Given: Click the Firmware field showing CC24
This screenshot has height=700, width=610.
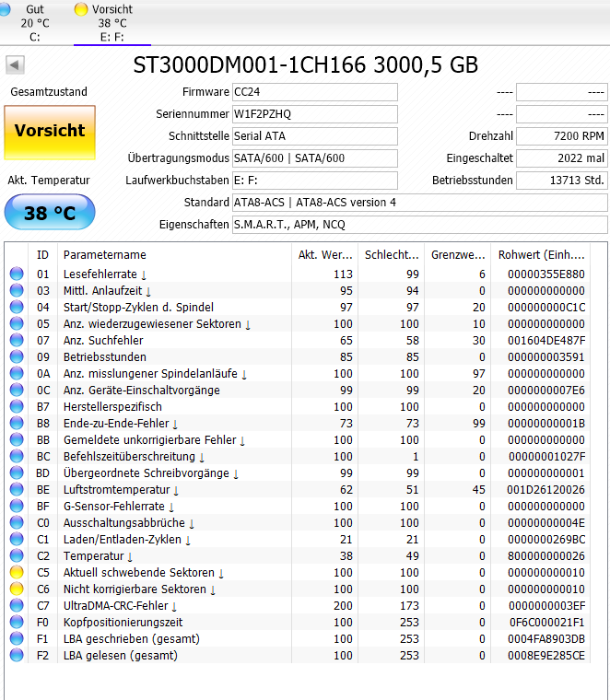Looking at the screenshot, I should [x=315, y=92].
